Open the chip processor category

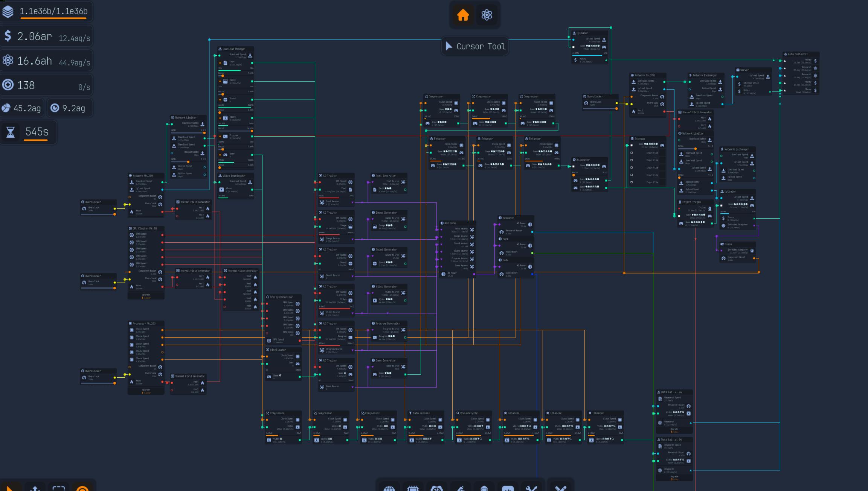tap(413, 488)
